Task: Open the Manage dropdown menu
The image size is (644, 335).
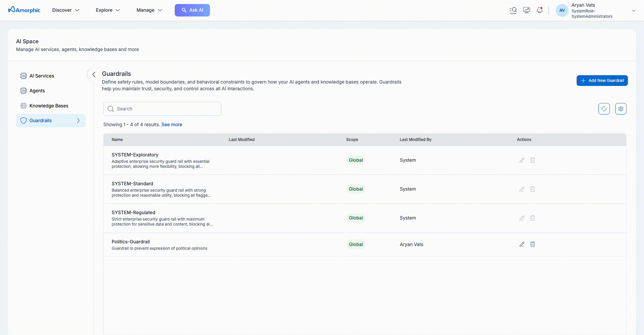Action: point(149,10)
